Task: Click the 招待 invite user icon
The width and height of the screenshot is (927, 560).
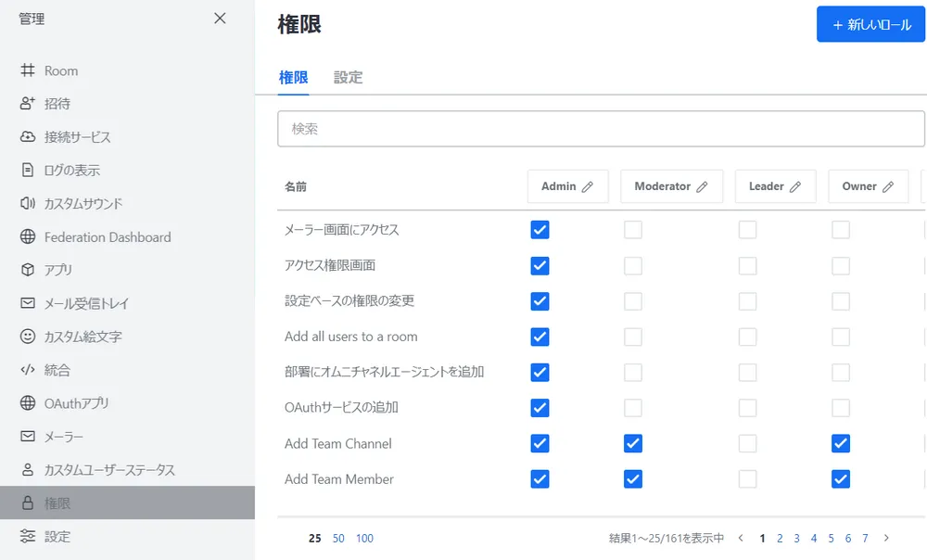Action: [x=28, y=104]
